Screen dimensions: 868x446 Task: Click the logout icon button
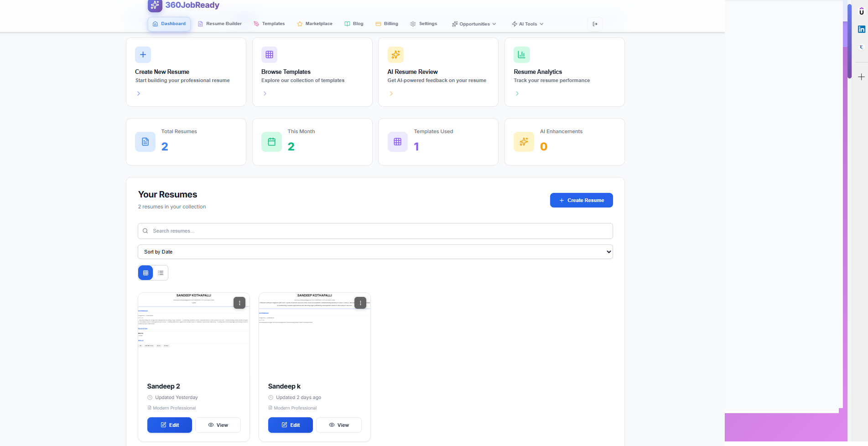point(595,24)
